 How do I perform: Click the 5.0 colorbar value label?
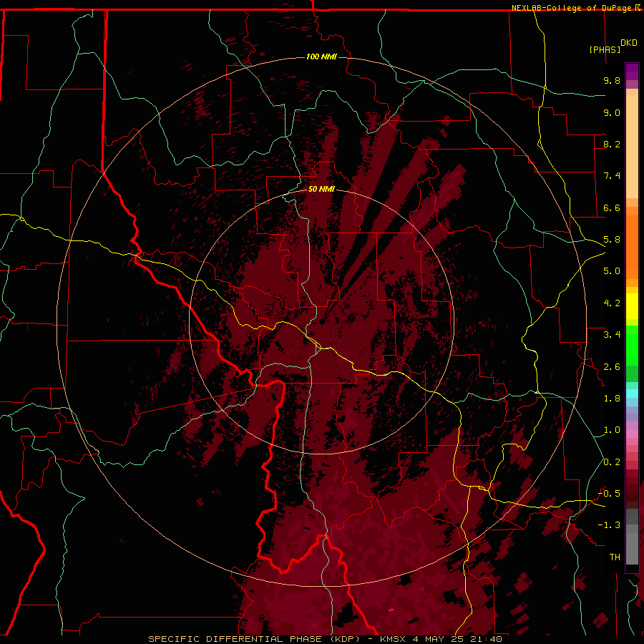pos(612,271)
